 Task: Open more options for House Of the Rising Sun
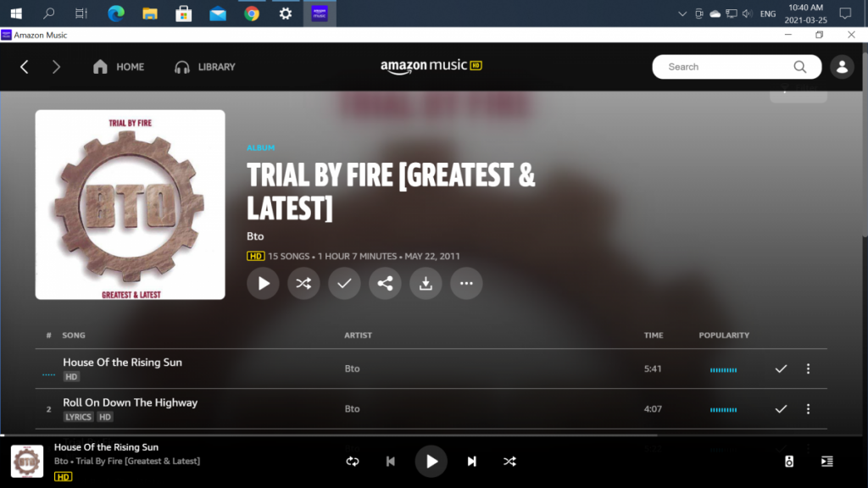pyautogui.click(x=808, y=369)
